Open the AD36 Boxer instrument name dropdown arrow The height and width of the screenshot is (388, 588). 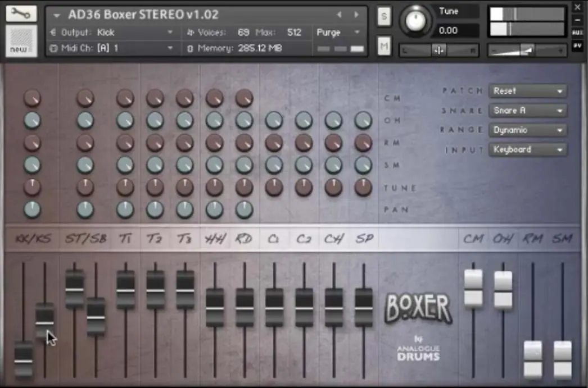pos(57,15)
